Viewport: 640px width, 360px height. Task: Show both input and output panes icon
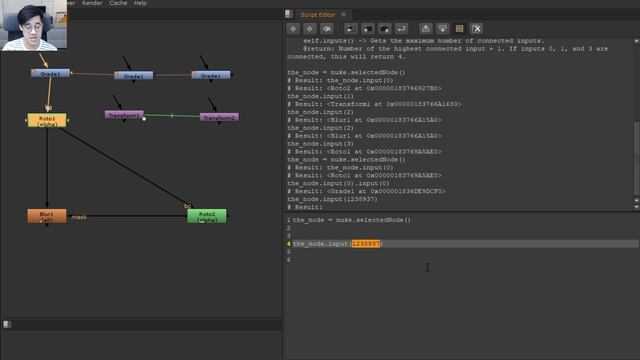[x=459, y=29]
